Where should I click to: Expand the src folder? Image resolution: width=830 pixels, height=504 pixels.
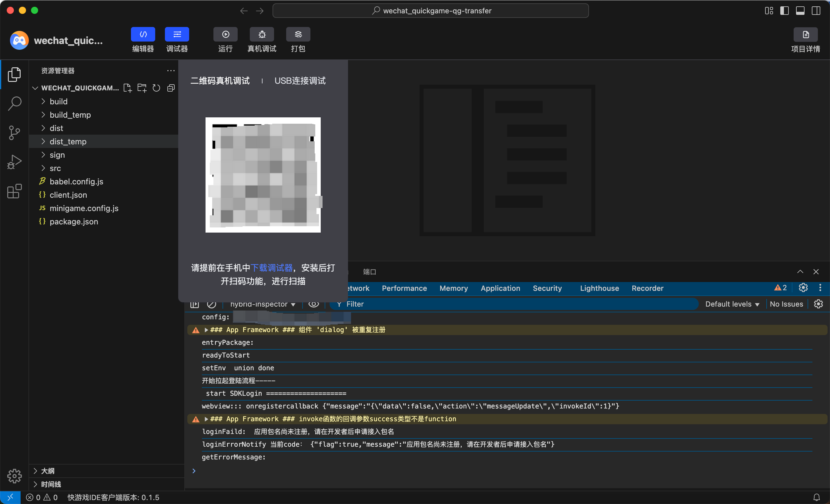55,168
